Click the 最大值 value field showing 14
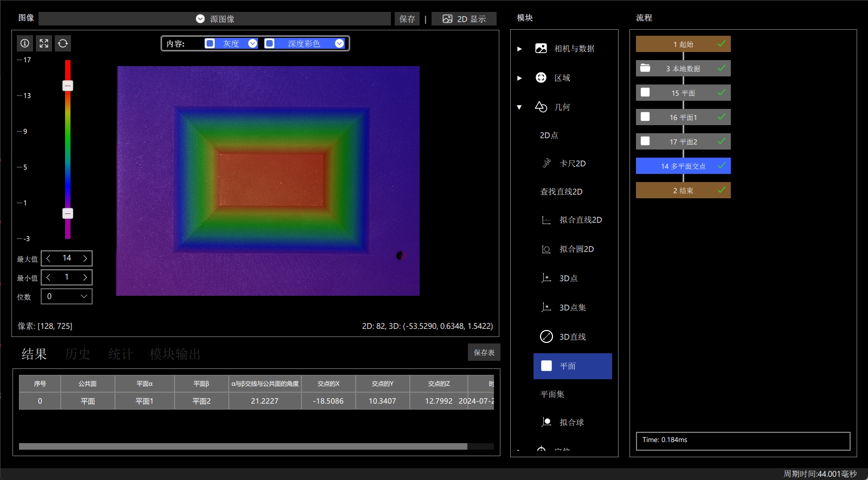868x480 pixels. [67, 258]
